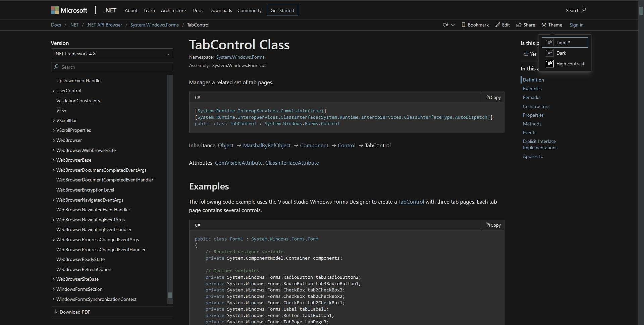Expand the WindowsFormsSection tree node

tap(54, 289)
